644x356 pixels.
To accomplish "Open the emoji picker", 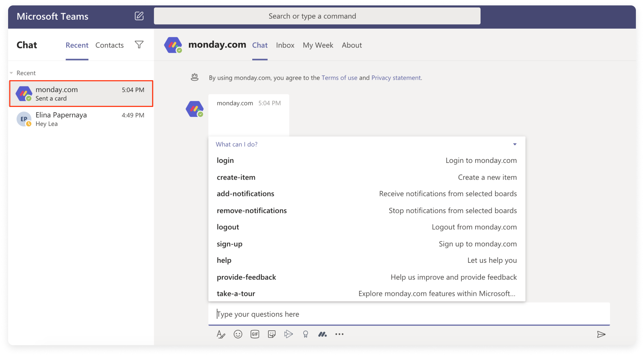I will pos(238,334).
